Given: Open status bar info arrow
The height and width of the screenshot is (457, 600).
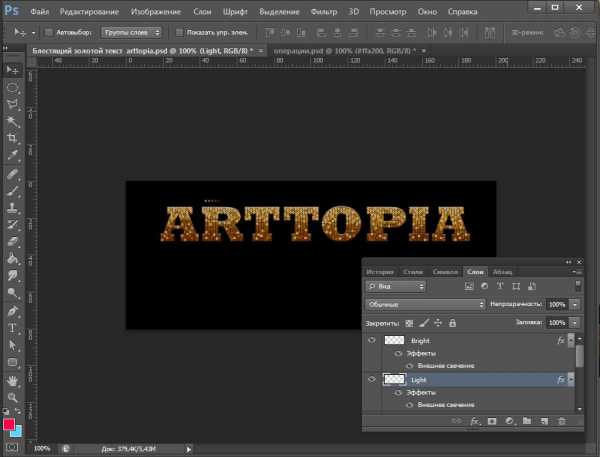Looking at the screenshot, I should (x=189, y=449).
